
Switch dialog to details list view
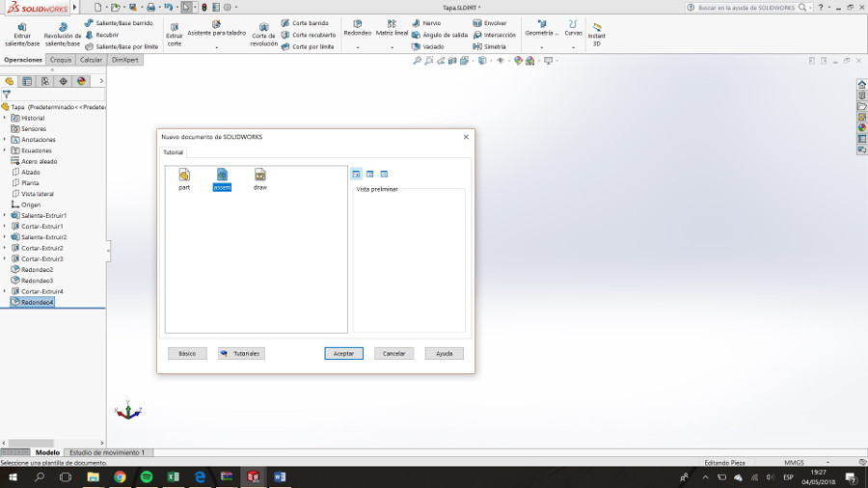[x=384, y=174]
